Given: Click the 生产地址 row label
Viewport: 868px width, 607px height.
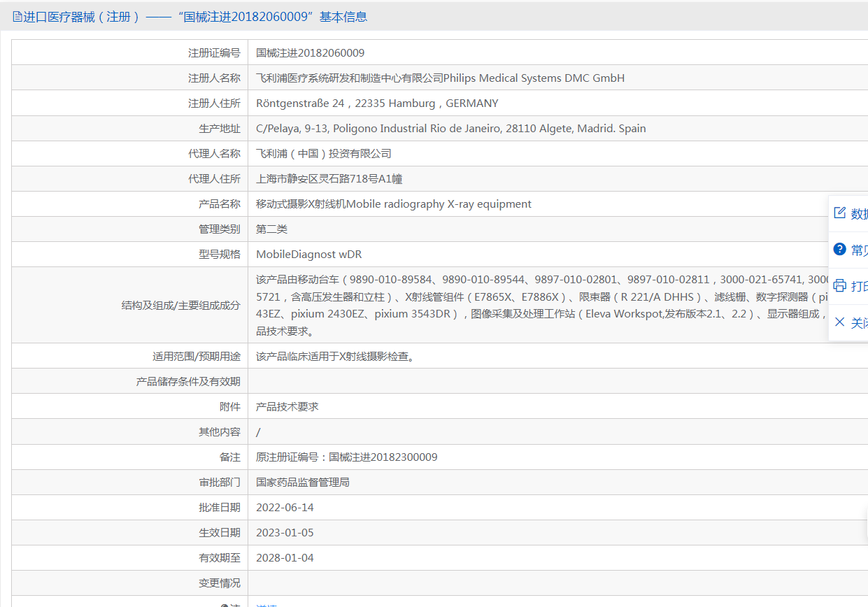Looking at the screenshot, I should pyautogui.click(x=220, y=128).
